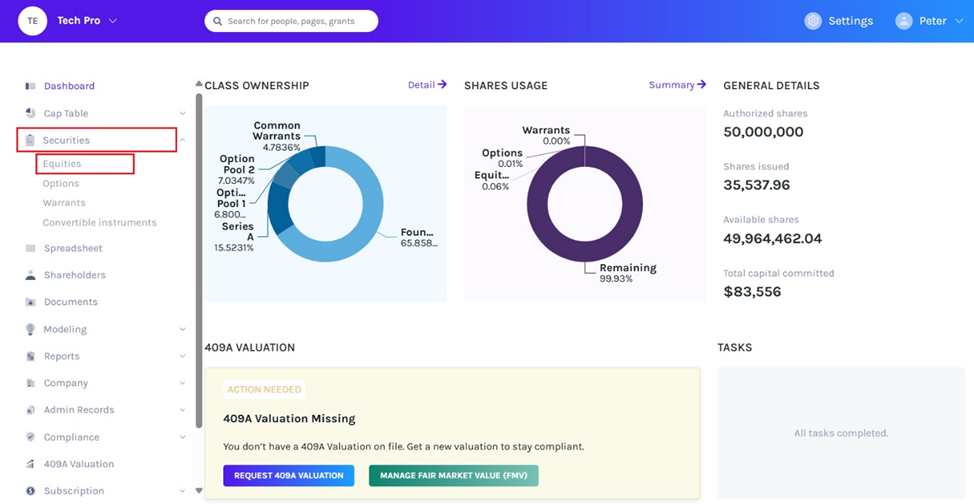This screenshot has height=504, width=974.
Task: Open the Tech Pro company dropdown
Action: (112, 21)
